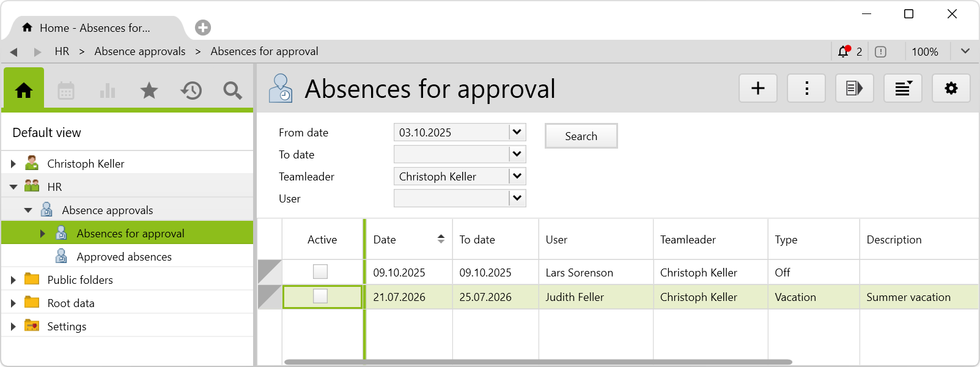Screen dimensions: 980x367
Task: Open the three-dot more options menu
Action: coord(806,89)
